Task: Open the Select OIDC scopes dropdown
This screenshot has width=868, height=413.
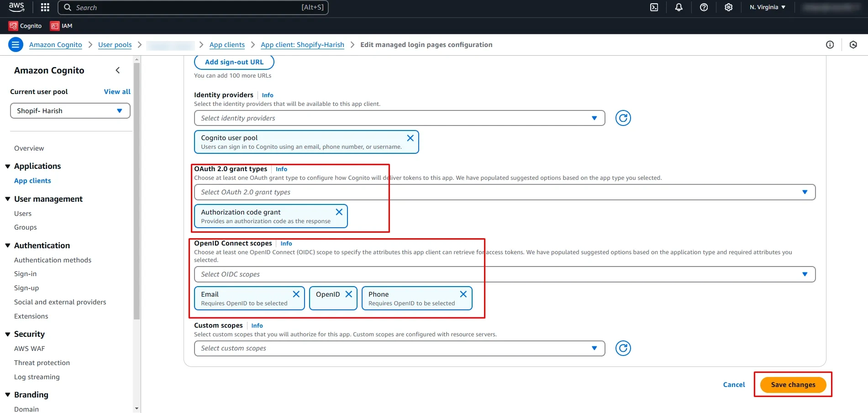Action: [x=505, y=274]
